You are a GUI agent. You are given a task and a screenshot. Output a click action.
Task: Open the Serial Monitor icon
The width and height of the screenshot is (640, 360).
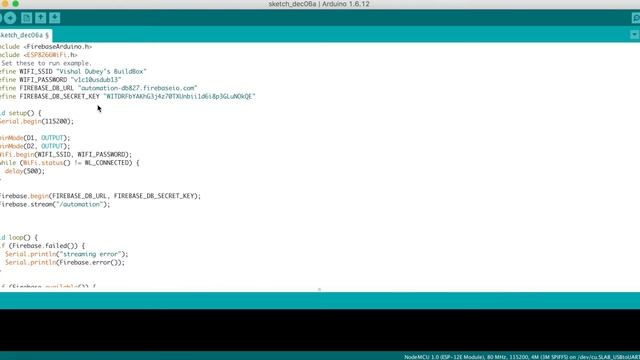tap(636, 18)
